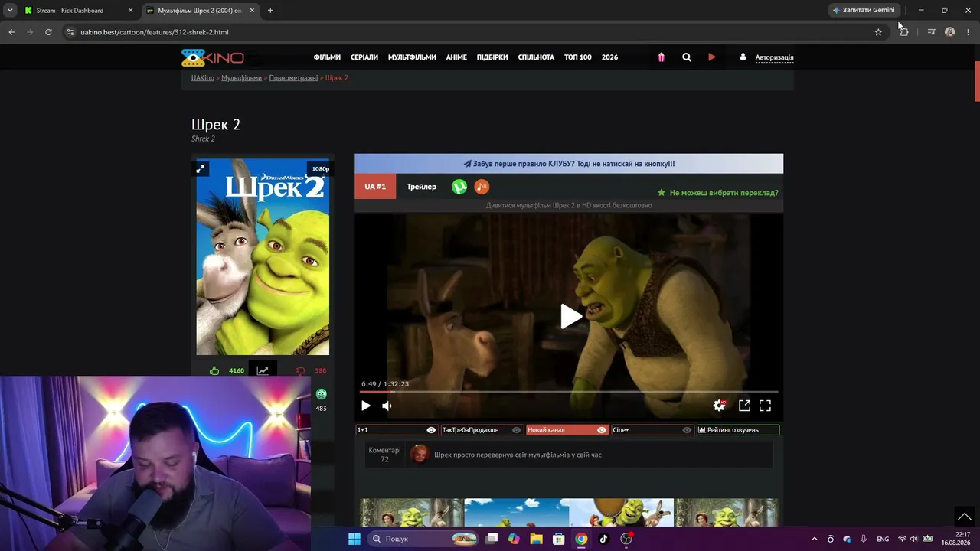Open the ТОП 100 menu

578,57
